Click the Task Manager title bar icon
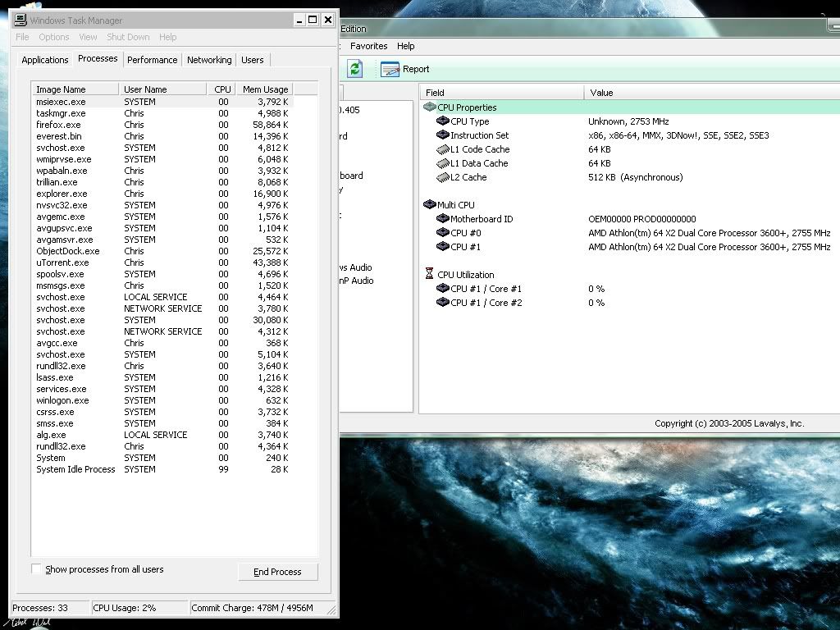This screenshot has width=840, height=630. [21, 20]
